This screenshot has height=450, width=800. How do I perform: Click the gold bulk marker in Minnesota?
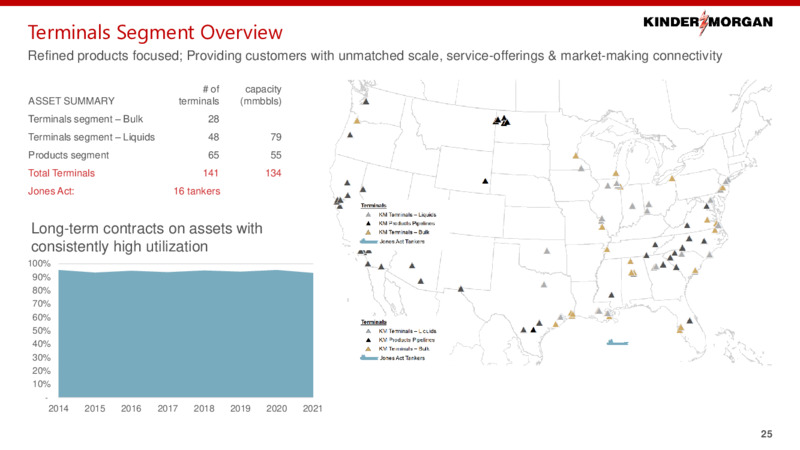point(576,156)
